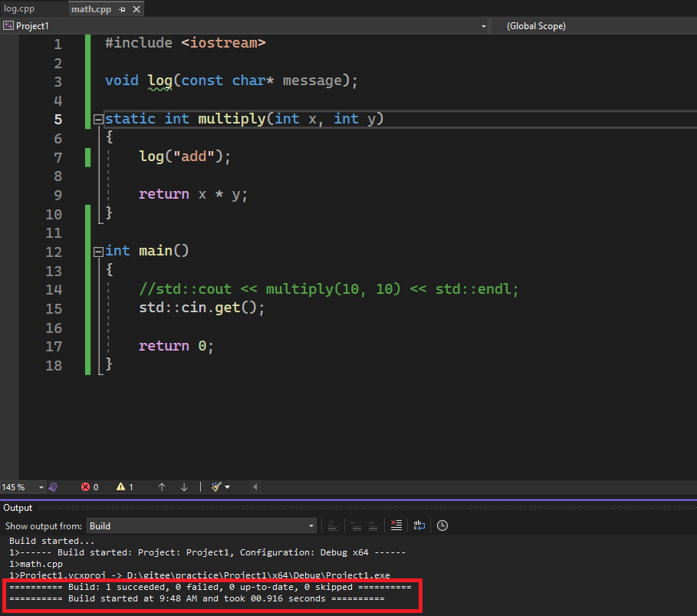Image resolution: width=697 pixels, height=616 pixels.
Task: Click the std::cin.get() line
Action: pos(202,308)
